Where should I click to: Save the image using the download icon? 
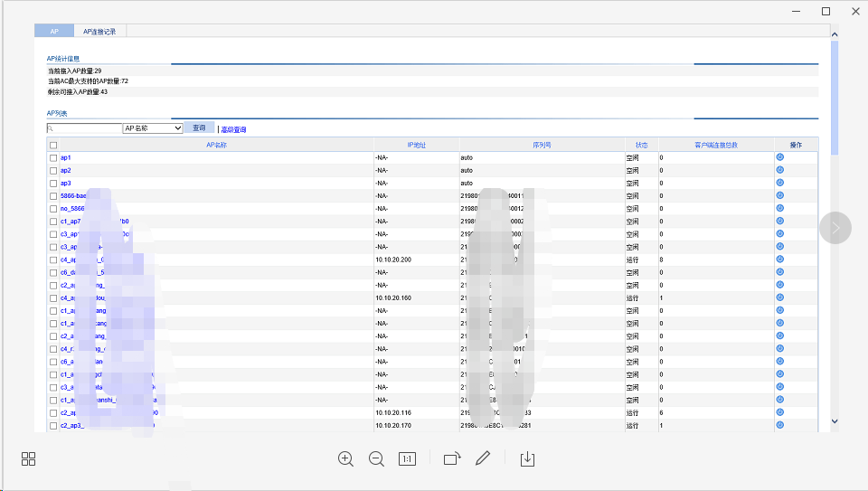tap(528, 458)
